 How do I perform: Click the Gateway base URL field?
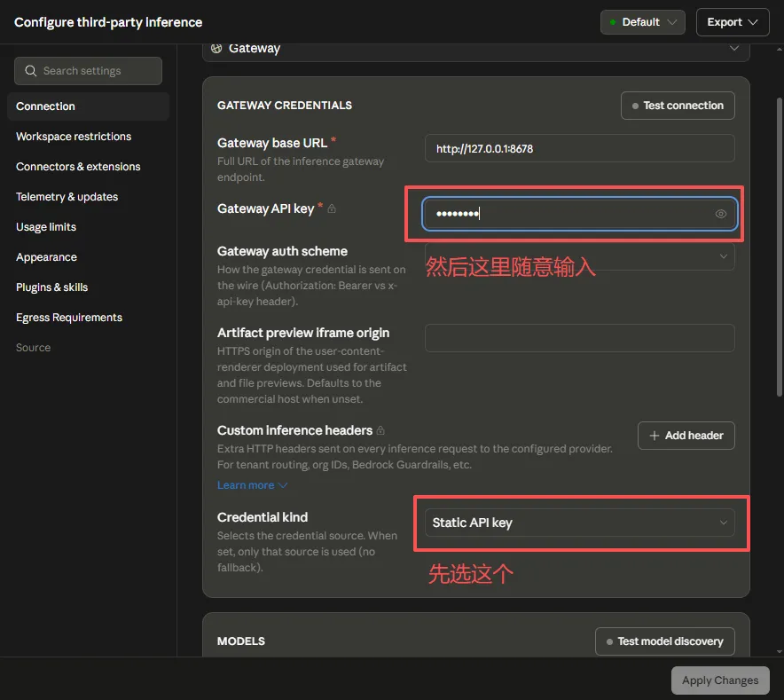point(579,149)
